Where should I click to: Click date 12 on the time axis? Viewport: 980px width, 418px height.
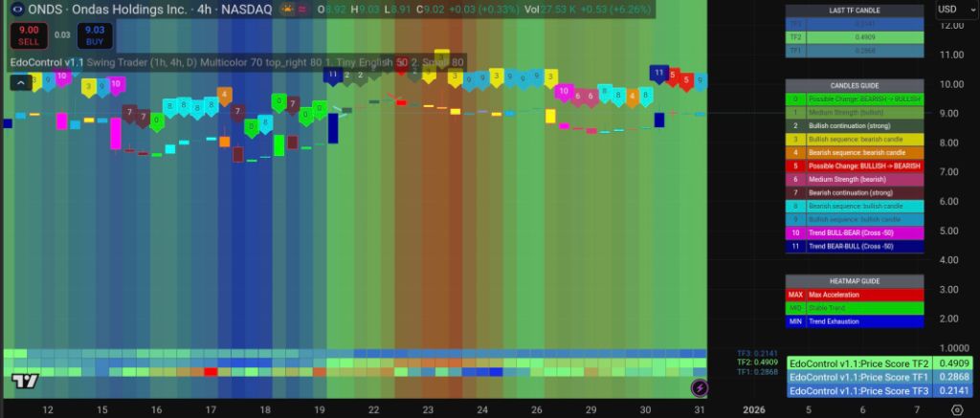pos(48,410)
